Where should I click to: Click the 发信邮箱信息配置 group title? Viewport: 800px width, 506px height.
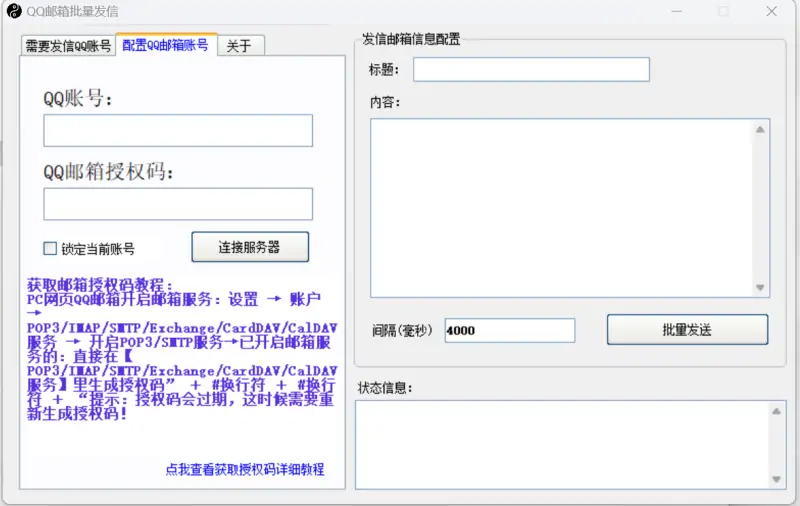point(411,39)
